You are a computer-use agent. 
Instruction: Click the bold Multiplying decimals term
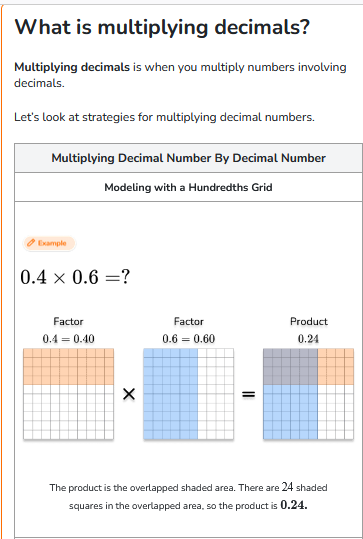(72, 67)
